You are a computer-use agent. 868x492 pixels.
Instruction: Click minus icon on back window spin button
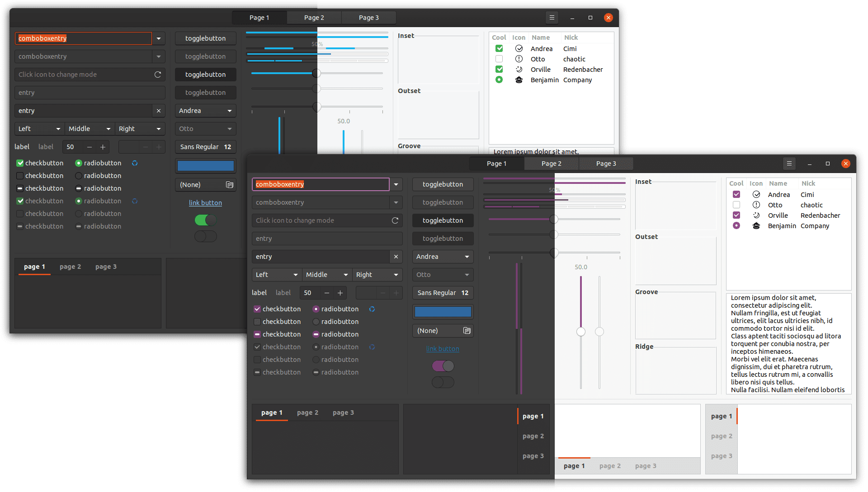[90, 147]
